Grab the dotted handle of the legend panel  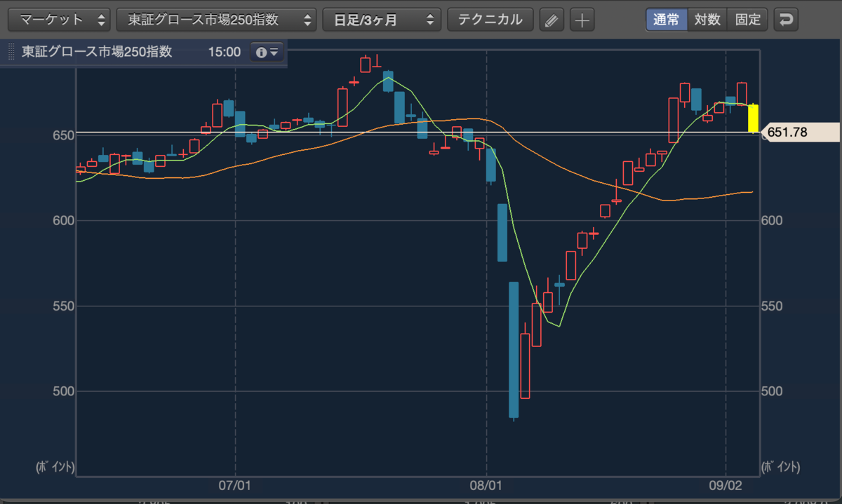(11, 53)
